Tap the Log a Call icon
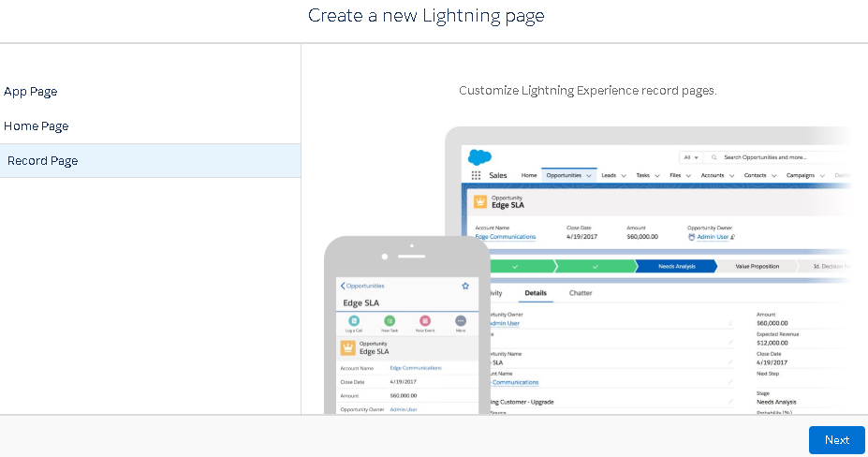Screen dimensions: 868x457 [x=354, y=321]
